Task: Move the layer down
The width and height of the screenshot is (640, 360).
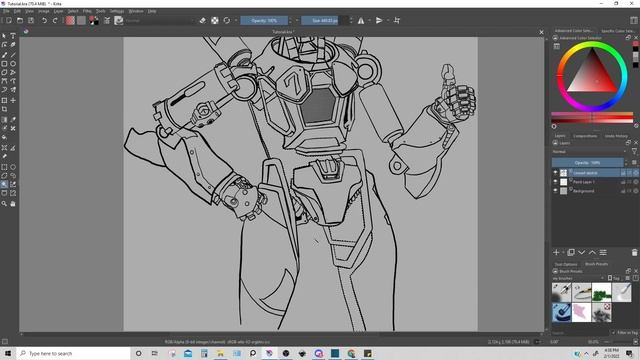Action: (582, 253)
